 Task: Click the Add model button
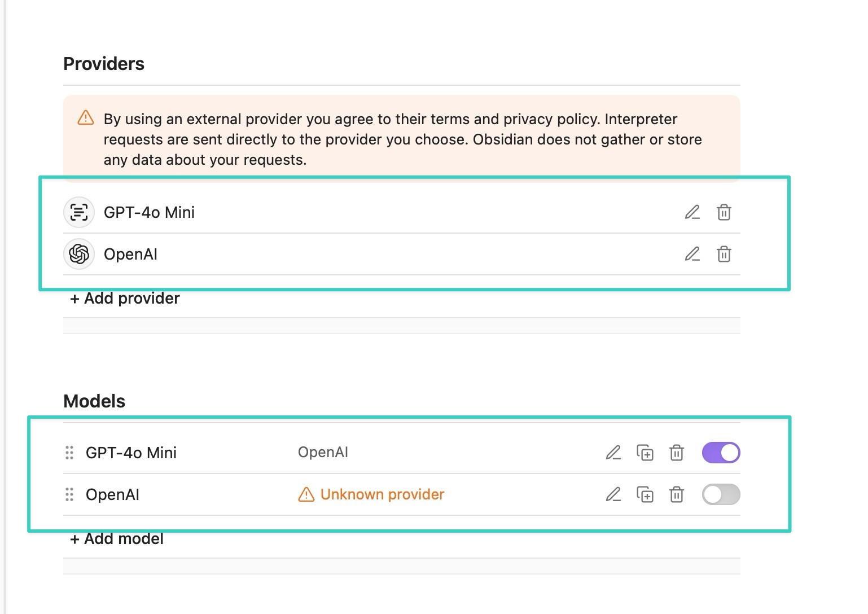(117, 539)
